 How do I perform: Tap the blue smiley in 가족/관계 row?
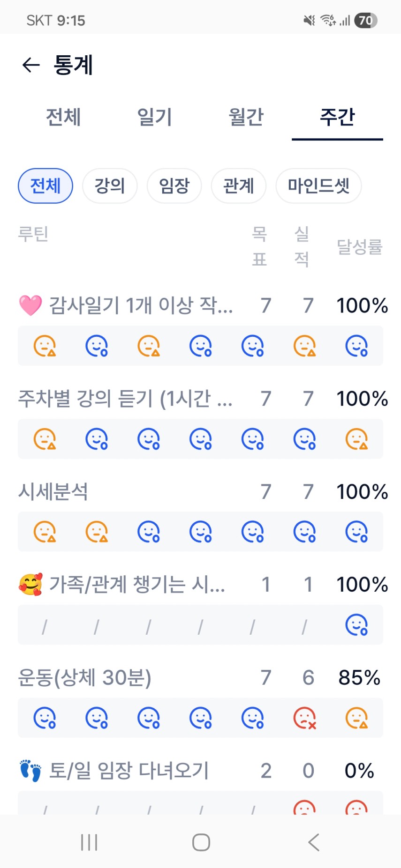[x=356, y=625]
